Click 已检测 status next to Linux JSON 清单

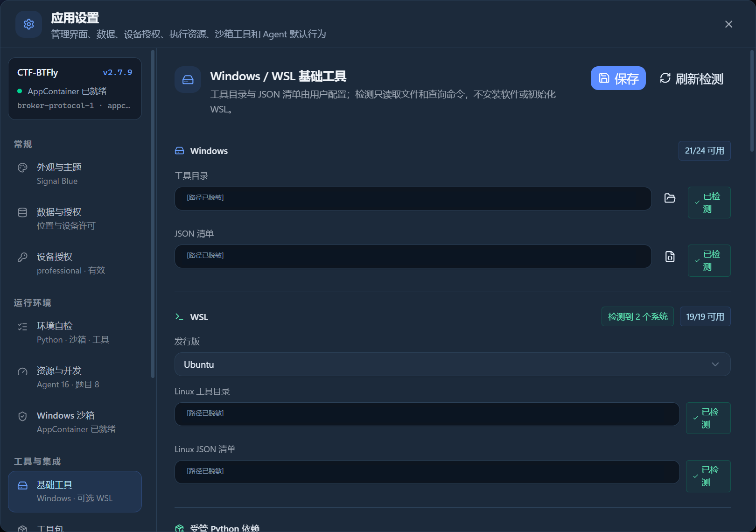pyautogui.click(x=708, y=476)
